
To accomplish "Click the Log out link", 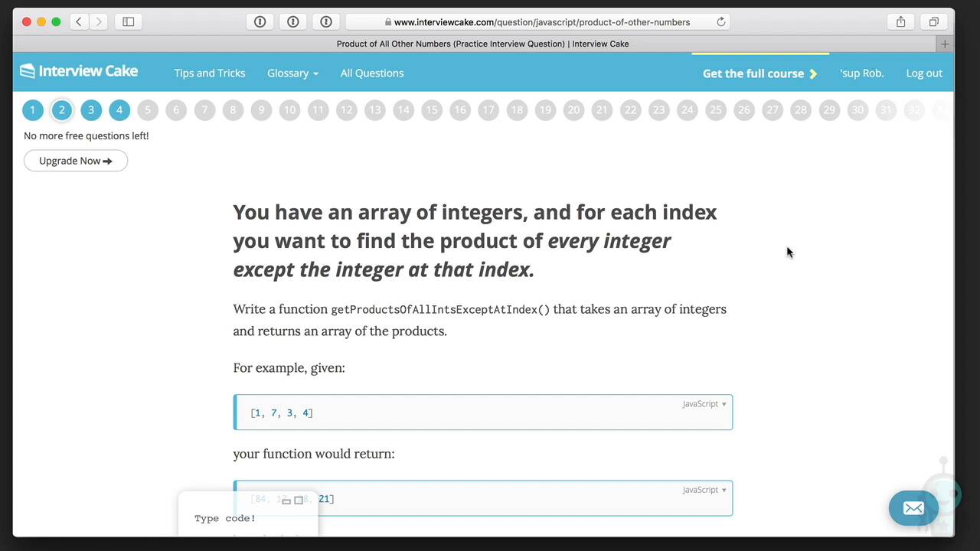I will pos(924,73).
